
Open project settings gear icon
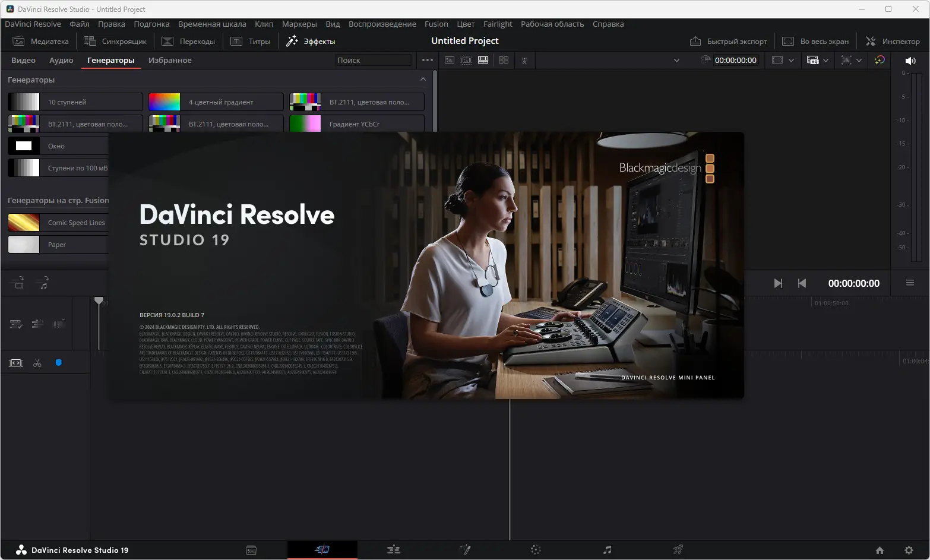tap(908, 550)
